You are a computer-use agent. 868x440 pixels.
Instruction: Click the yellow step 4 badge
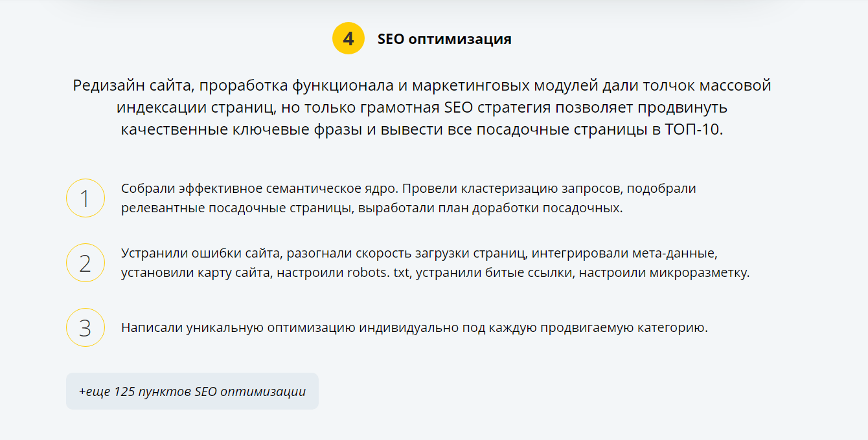click(348, 39)
